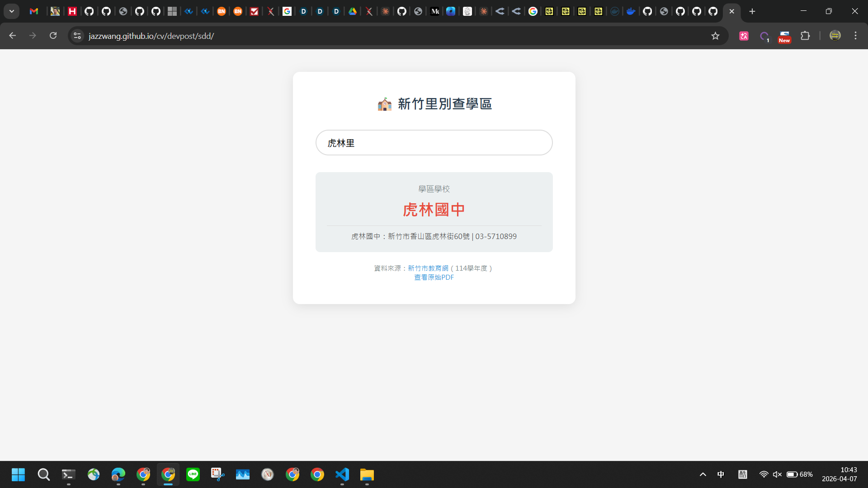Show hidden system tray icons
Image resolution: width=868 pixels, height=488 pixels.
[x=703, y=474]
